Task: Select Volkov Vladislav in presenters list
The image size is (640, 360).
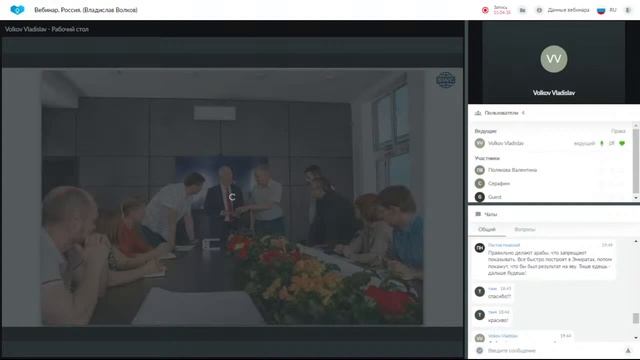Action: click(506, 143)
